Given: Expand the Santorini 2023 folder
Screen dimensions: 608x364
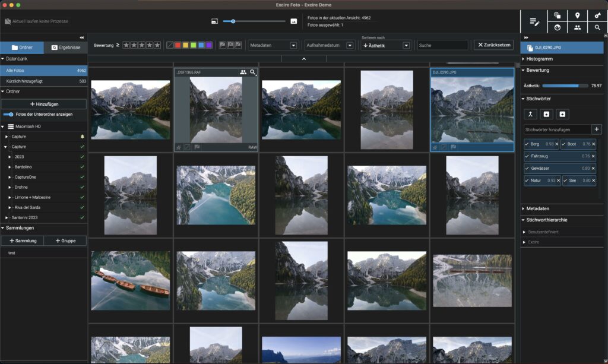Looking at the screenshot, I should tap(7, 218).
